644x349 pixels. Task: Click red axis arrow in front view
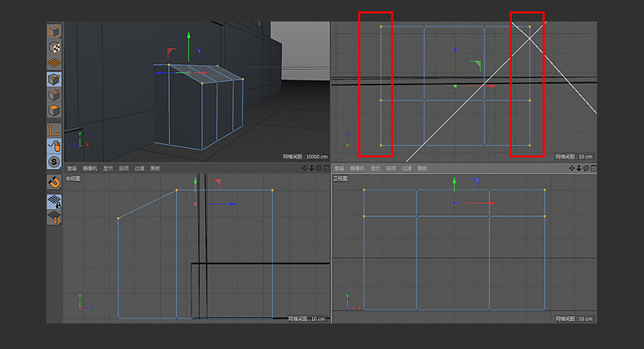(481, 203)
